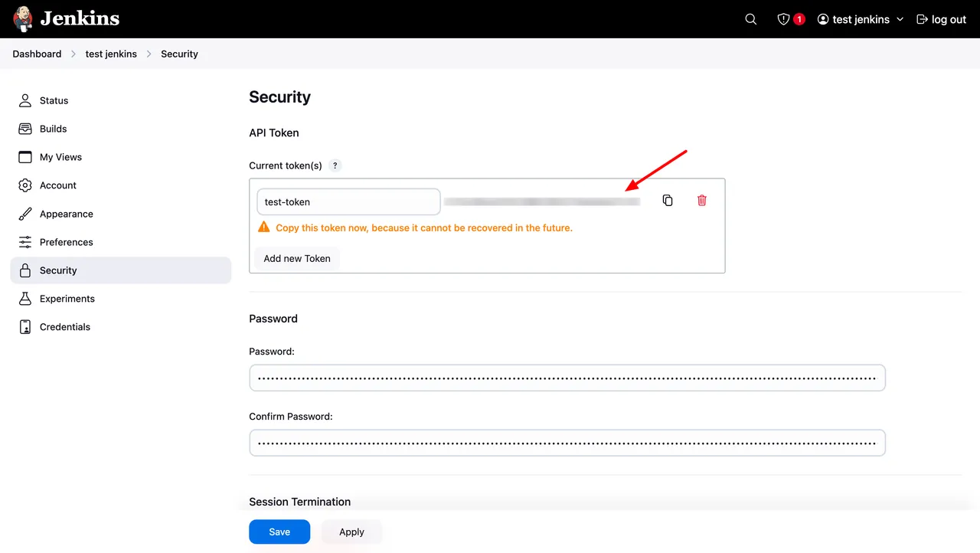Copy the test-token API token
The height and width of the screenshot is (553, 980).
point(668,201)
